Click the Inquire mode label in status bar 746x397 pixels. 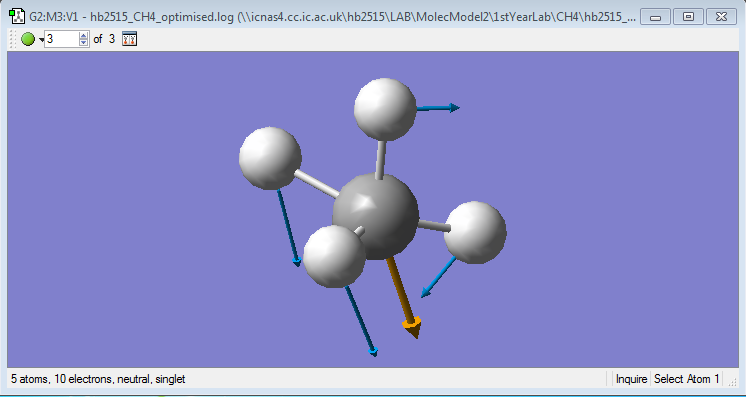click(x=631, y=379)
